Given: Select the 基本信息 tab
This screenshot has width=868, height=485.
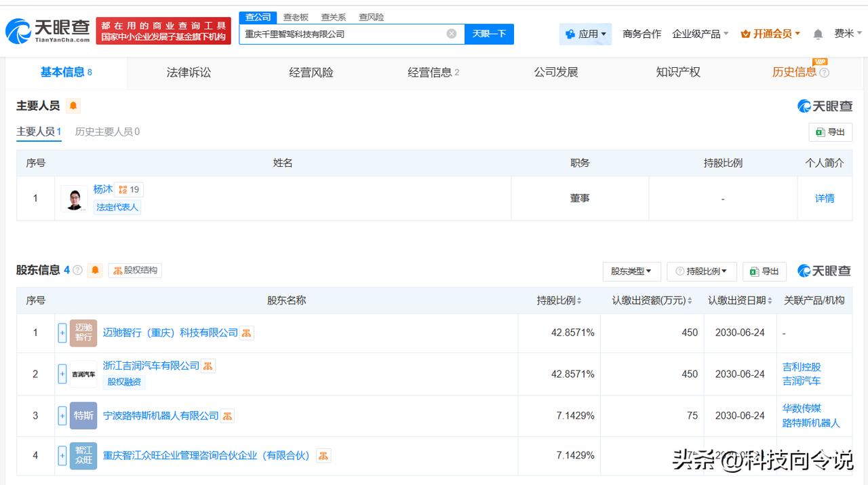Looking at the screenshot, I should pyautogui.click(x=66, y=73).
